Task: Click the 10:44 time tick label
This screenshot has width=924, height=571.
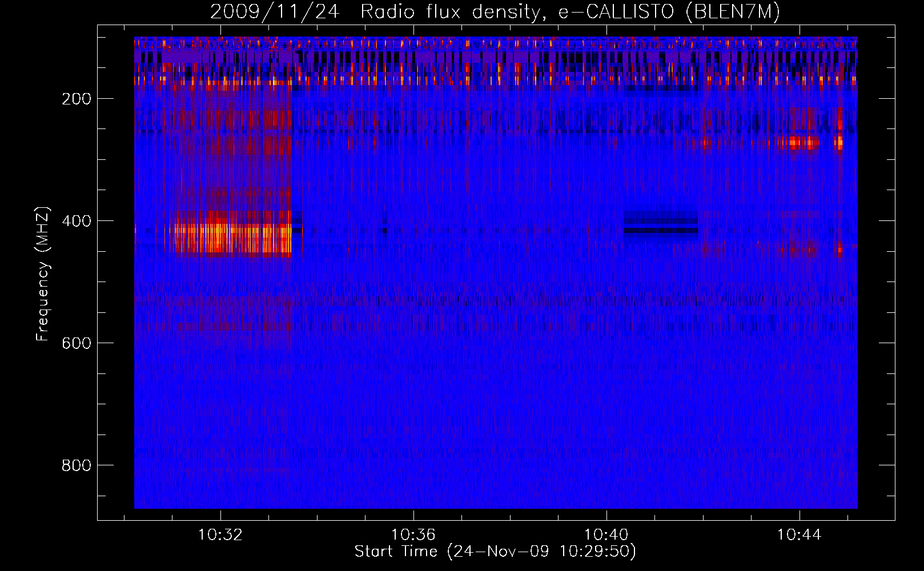Action: tap(799, 535)
